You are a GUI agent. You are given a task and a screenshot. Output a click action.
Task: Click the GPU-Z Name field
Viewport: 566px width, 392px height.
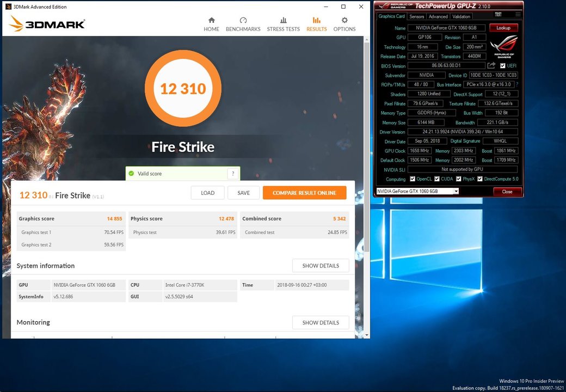click(x=446, y=28)
